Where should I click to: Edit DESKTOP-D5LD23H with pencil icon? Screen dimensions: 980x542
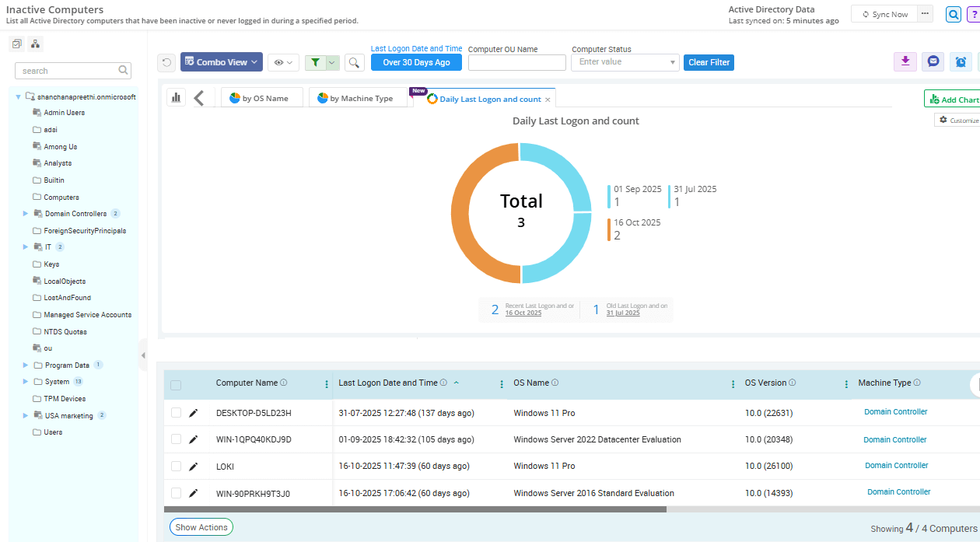pyautogui.click(x=194, y=413)
